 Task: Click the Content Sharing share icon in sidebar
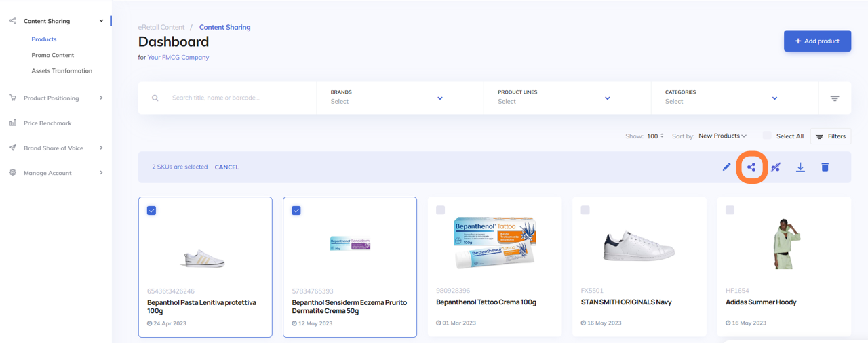click(12, 21)
